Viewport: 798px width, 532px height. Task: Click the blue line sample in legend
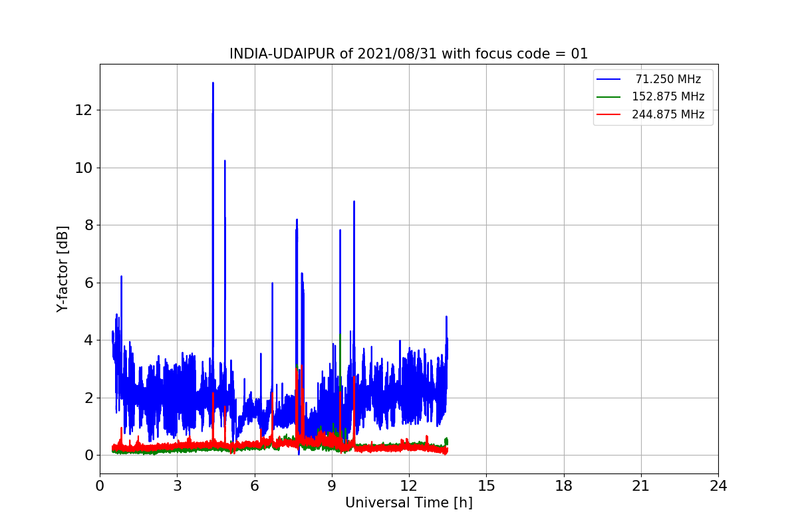click(x=608, y=79)
